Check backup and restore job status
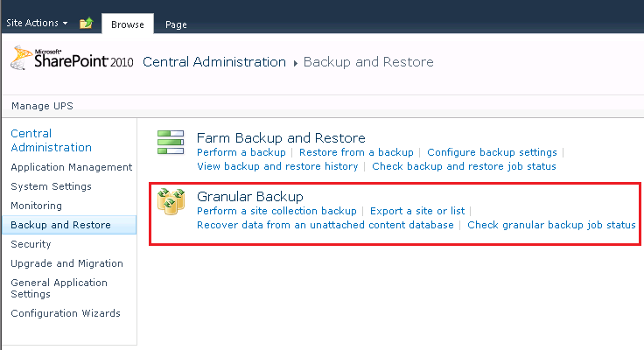644x350 pixels. coord(464,166)
